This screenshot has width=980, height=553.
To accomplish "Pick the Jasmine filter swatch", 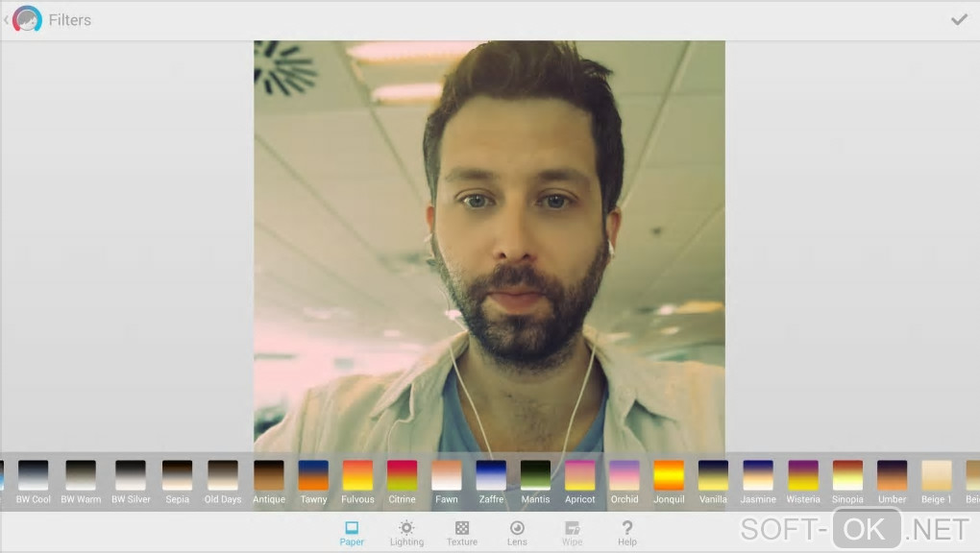I will pos(758,475).
